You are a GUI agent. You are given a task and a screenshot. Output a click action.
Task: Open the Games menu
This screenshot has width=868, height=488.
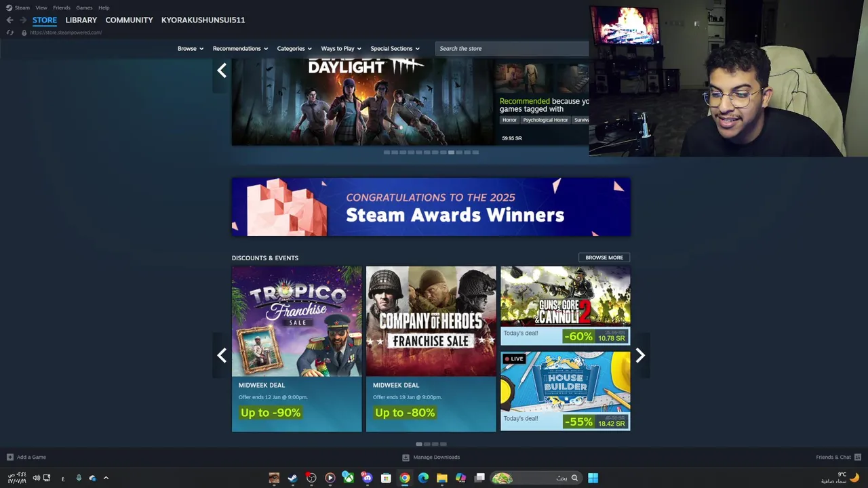click(84, 7)
